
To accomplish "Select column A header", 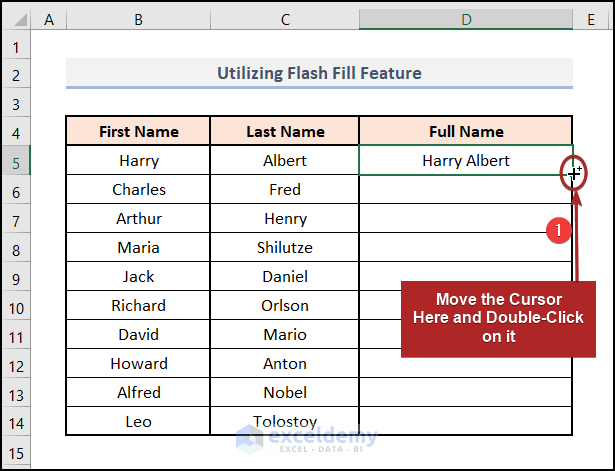I will 49,19.
